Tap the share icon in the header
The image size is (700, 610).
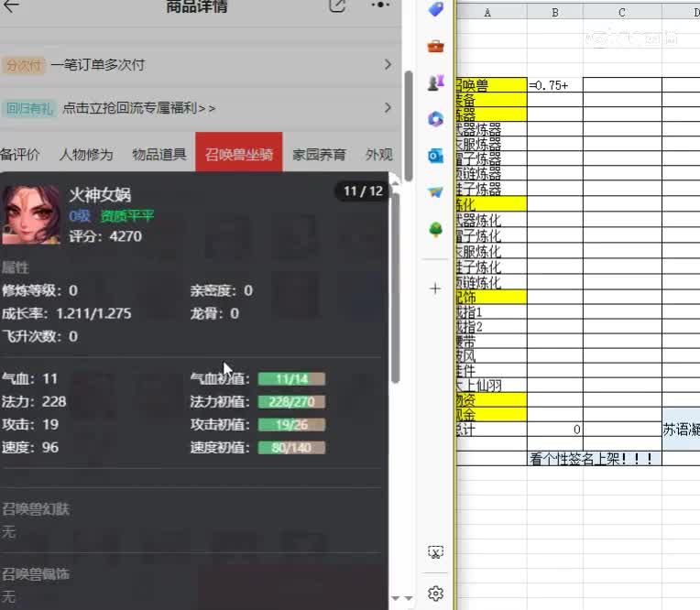coord(337,5)
